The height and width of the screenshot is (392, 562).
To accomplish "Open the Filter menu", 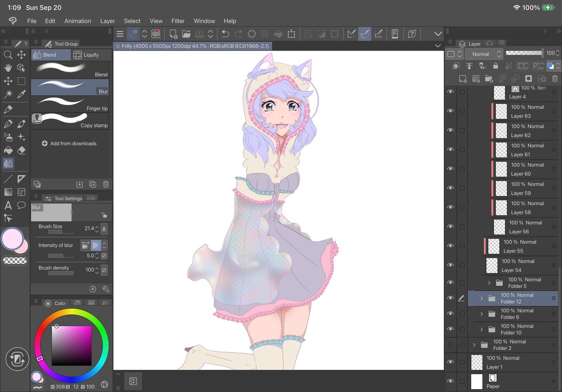I will 178,21.
